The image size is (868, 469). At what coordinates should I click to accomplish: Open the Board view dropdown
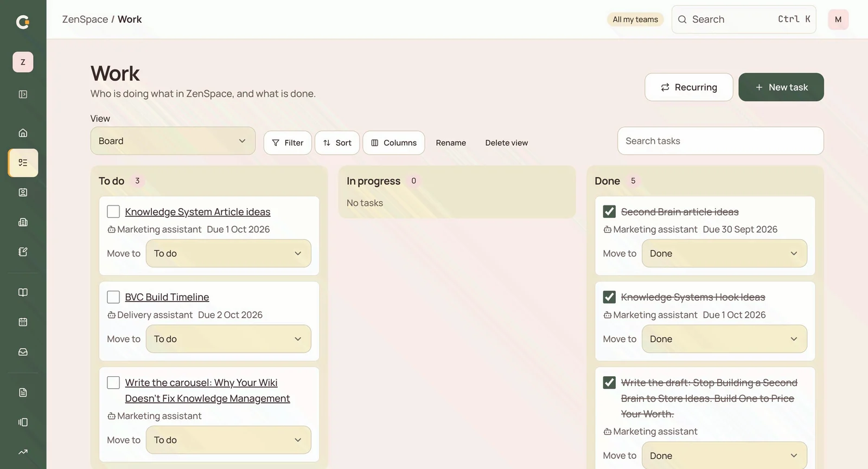point(173,141)
